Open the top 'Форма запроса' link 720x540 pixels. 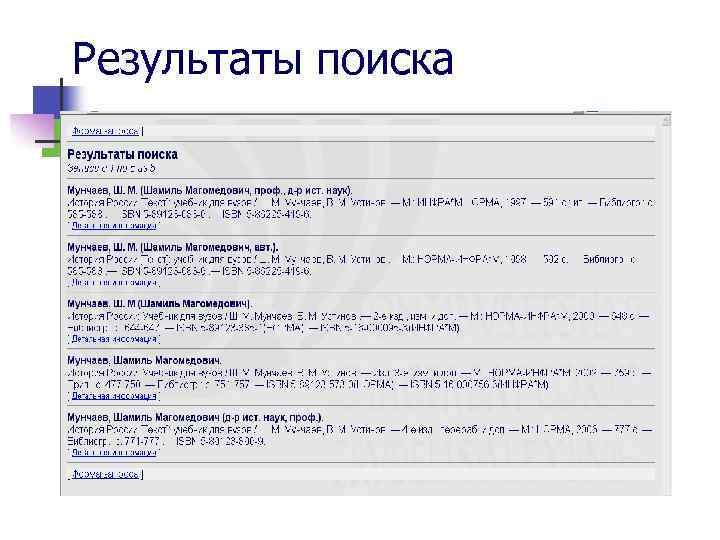tap(105, 131)
